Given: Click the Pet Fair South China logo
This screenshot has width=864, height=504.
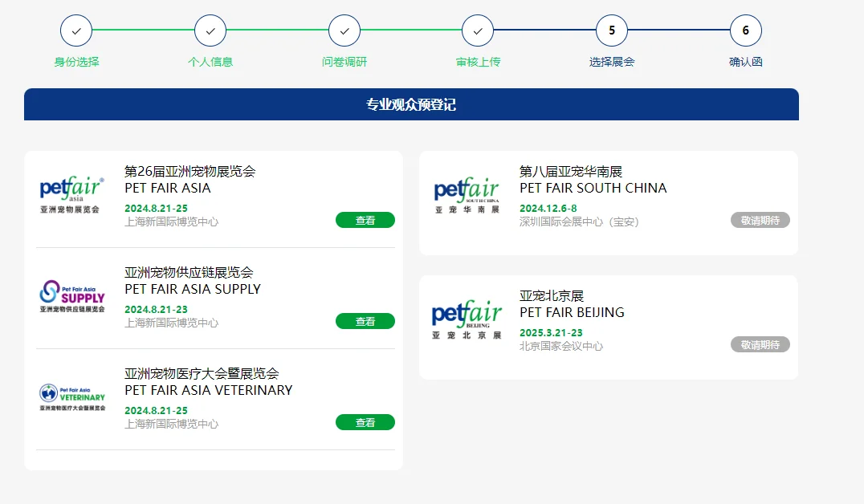Looking at the screenshot, I should 467,195.
